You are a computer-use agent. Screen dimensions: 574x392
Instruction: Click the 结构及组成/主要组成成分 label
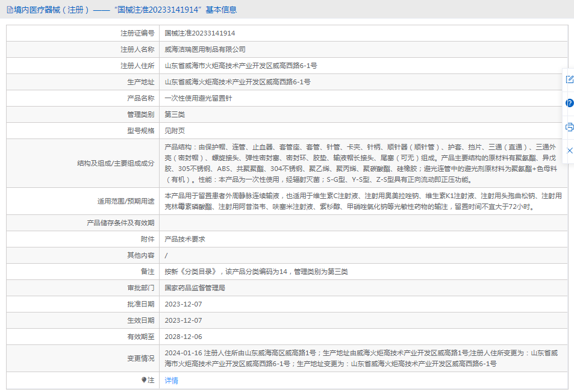(116, 163)
